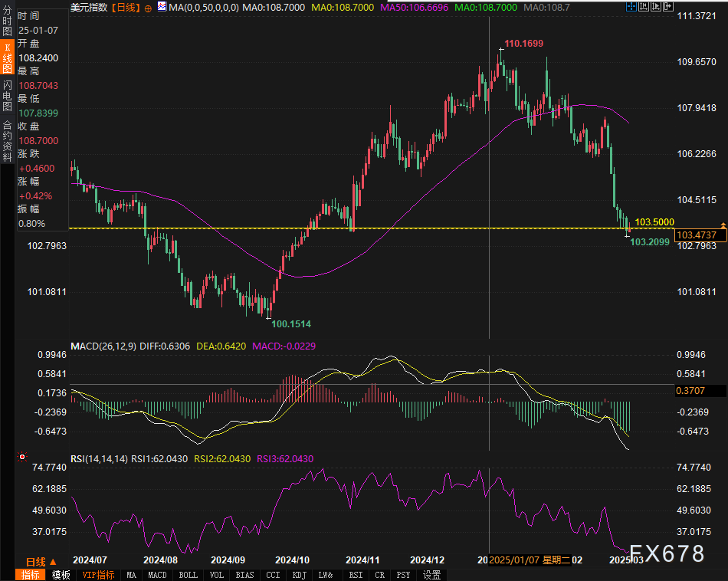
Task: Select the RSI indicator button
Action: pyautogui.click(x=356, y=575)
